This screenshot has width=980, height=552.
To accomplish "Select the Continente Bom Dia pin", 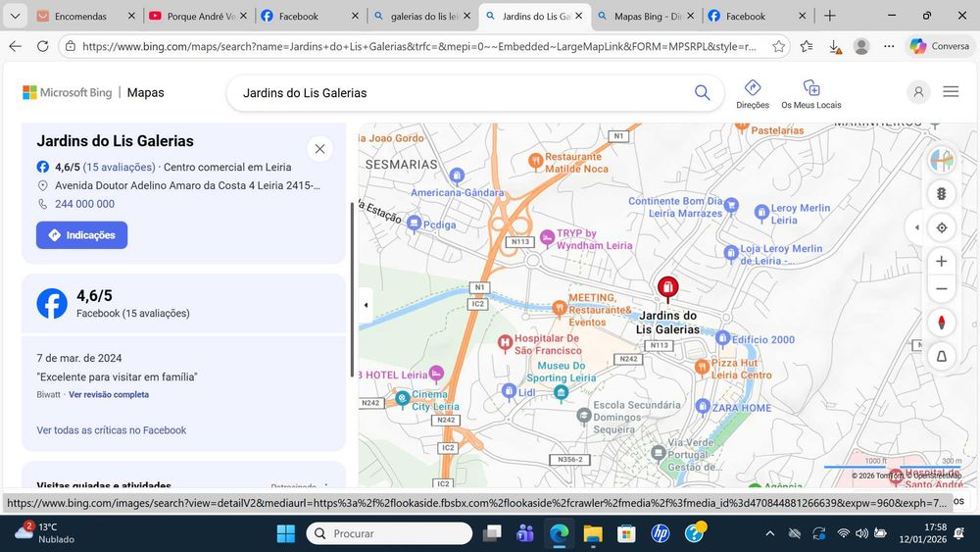I will tap(731, 205).
